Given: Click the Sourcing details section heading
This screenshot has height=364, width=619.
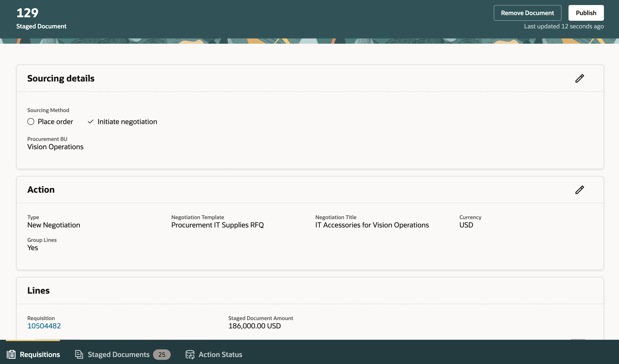Looking at the screenshot, I should pyautogui.click(x=61, y=78).
